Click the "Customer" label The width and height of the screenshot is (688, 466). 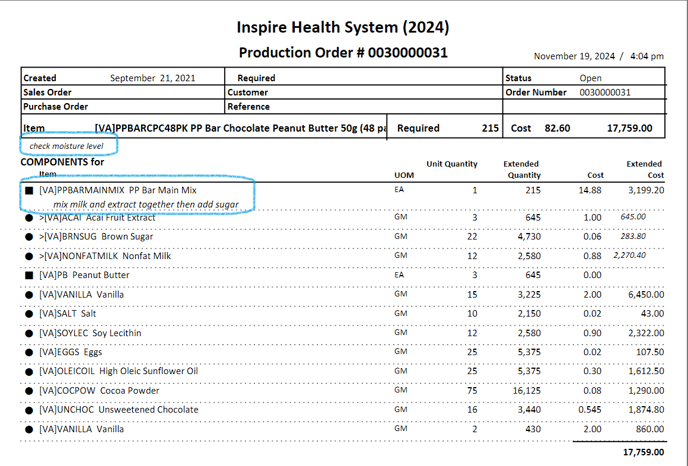pyautogui.click(x=247, y=93)
